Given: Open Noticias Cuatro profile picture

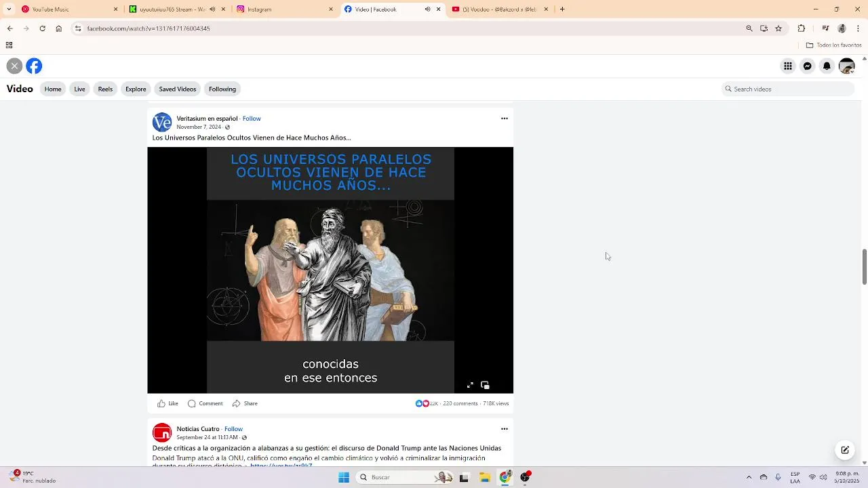Looking at the screenshot, I should [x=162, y=433].
